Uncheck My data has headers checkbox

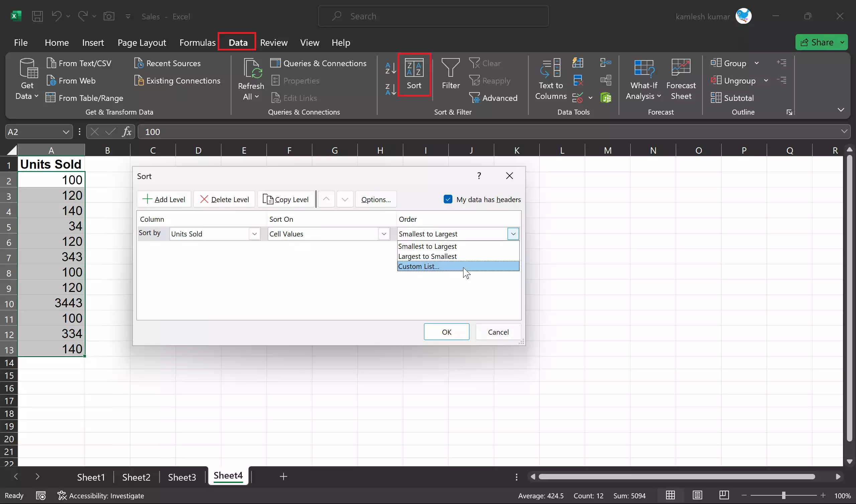[x=448, y=199]
